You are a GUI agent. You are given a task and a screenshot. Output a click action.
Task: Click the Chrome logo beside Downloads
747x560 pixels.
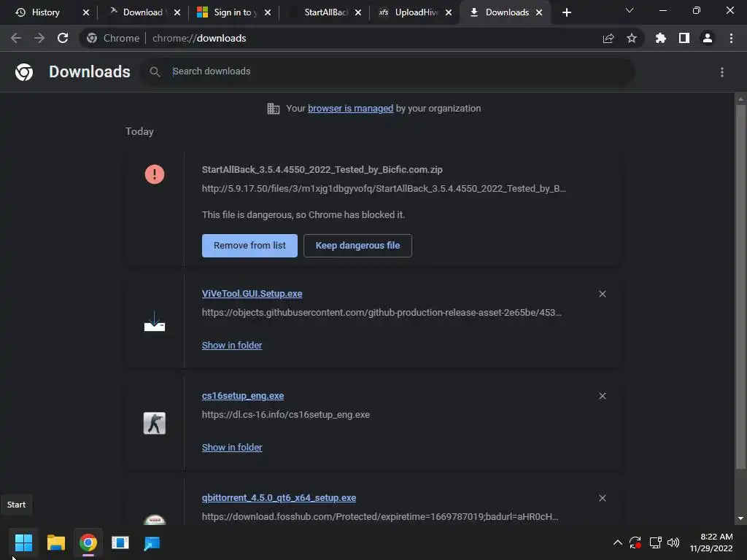pyautogui.click(x=24, y=72)
